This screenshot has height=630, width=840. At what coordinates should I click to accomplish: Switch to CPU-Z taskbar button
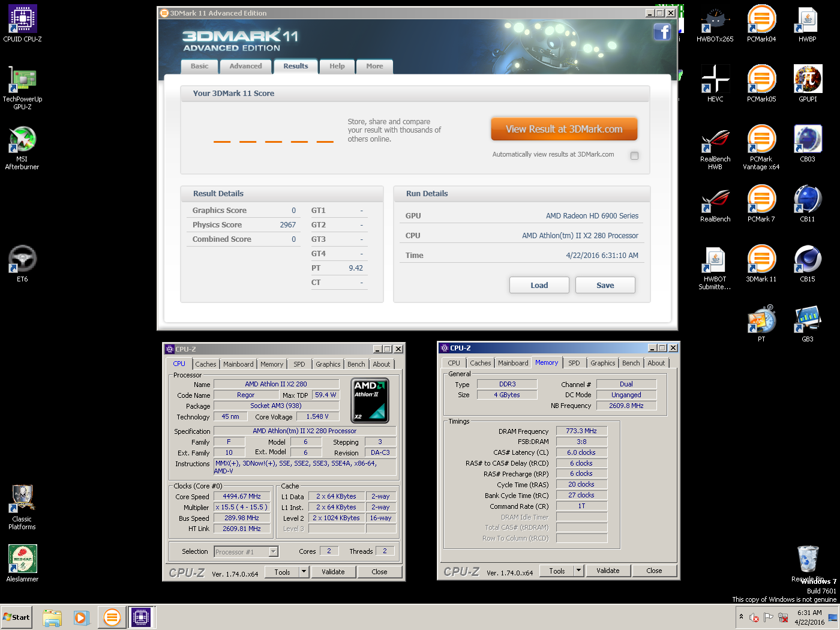(x=141, y=617)
